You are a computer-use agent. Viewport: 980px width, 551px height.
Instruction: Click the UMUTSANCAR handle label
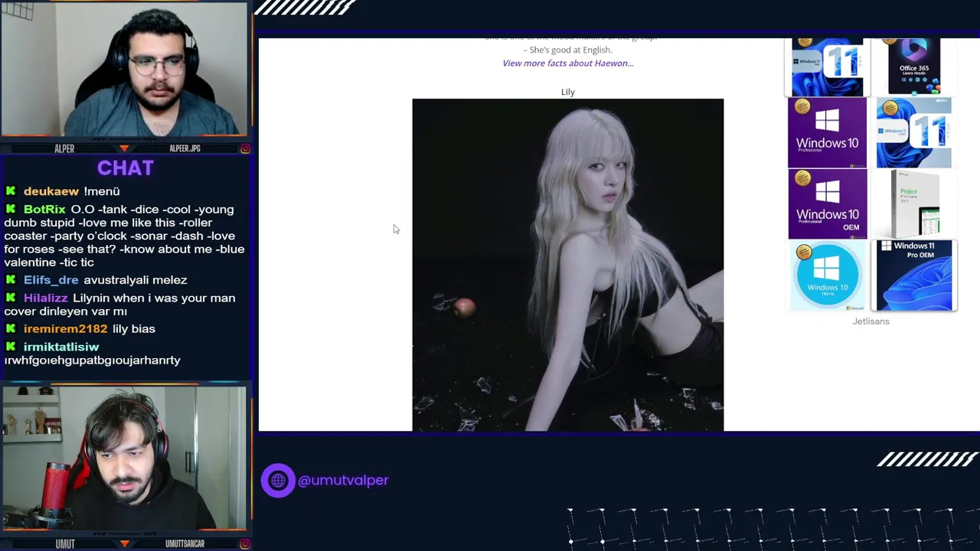[185, 544]
